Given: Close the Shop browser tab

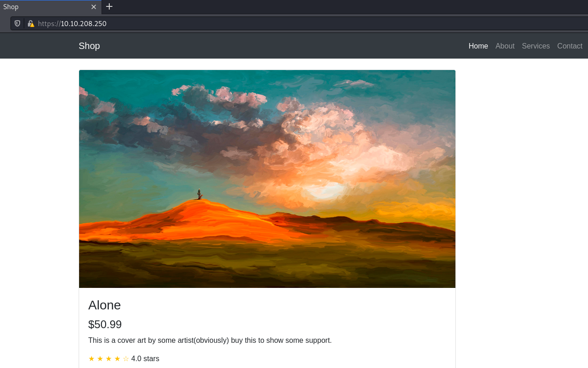Looking at the screenshot, I should coord(94,7).
